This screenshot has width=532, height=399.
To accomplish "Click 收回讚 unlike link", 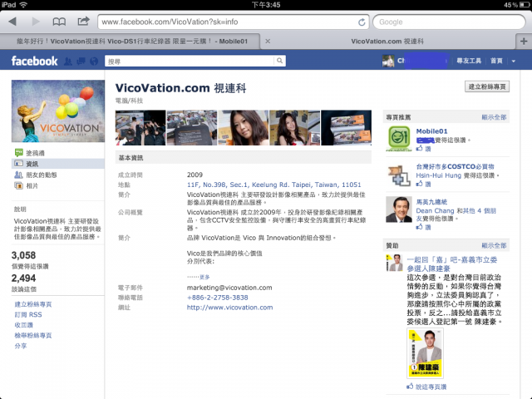I will 24,325.
